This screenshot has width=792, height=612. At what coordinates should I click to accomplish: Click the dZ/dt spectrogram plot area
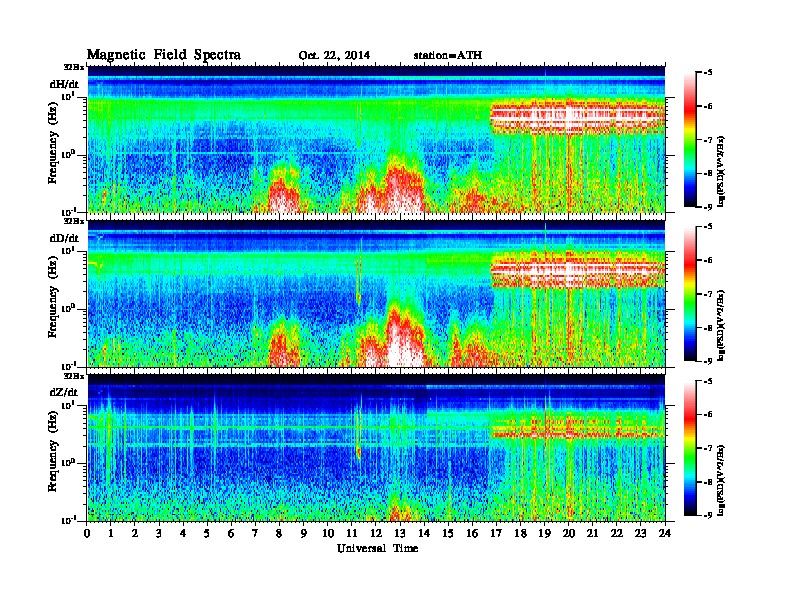[x=376, y=448]
